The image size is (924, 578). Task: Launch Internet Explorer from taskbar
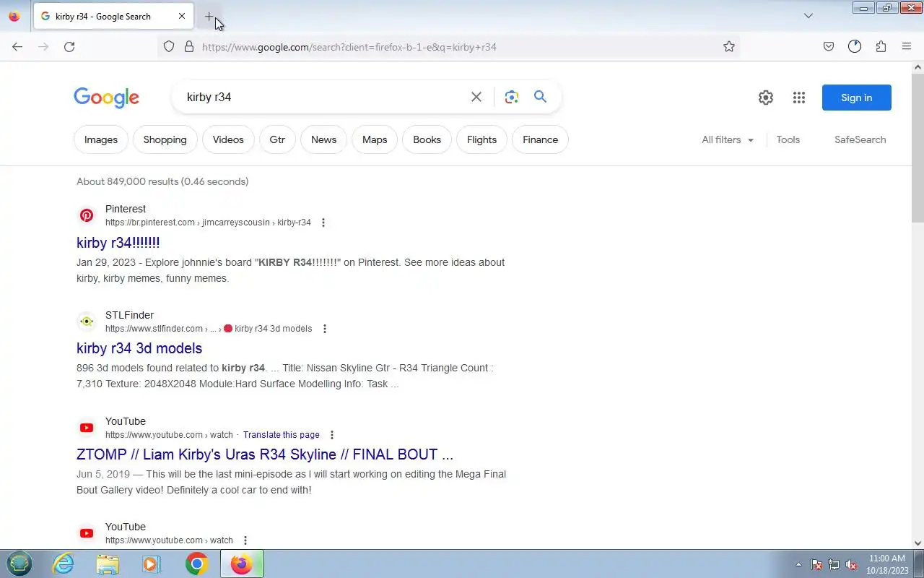click(64, 564)
